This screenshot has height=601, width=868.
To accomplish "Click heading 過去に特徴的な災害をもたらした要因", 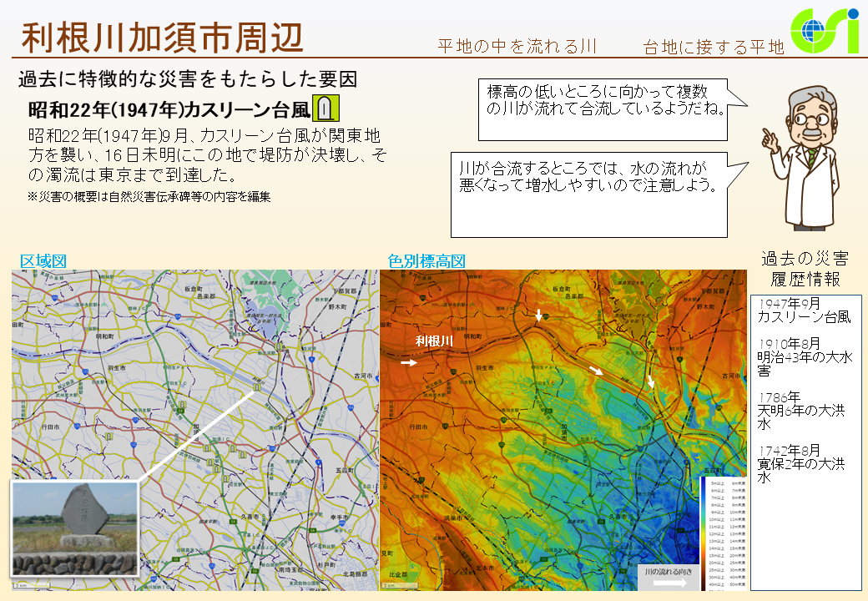I will tap(188, 79).
